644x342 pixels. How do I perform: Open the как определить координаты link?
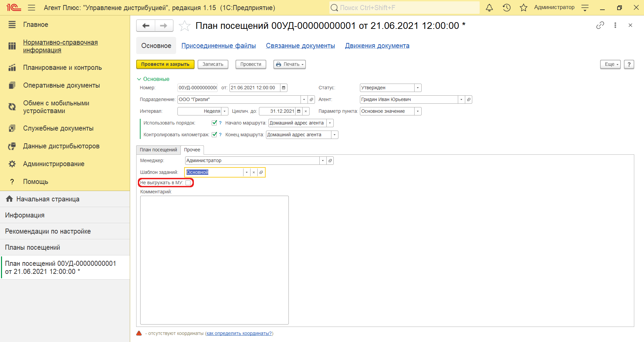point(239,333)
